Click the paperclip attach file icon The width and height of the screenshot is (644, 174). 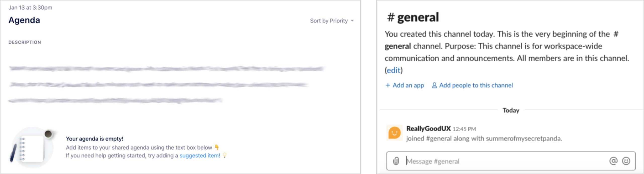point(396,161)
